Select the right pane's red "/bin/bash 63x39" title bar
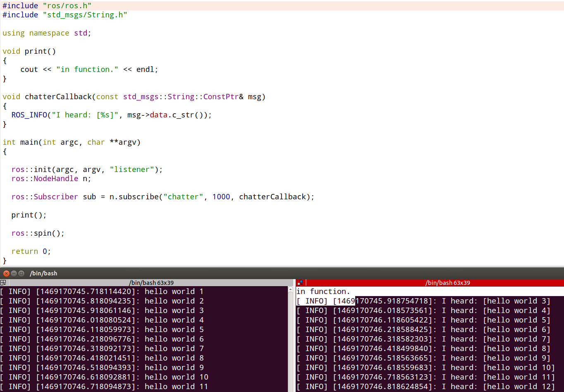Viewport: 564px width, 392px height. [x=447, y=283]
